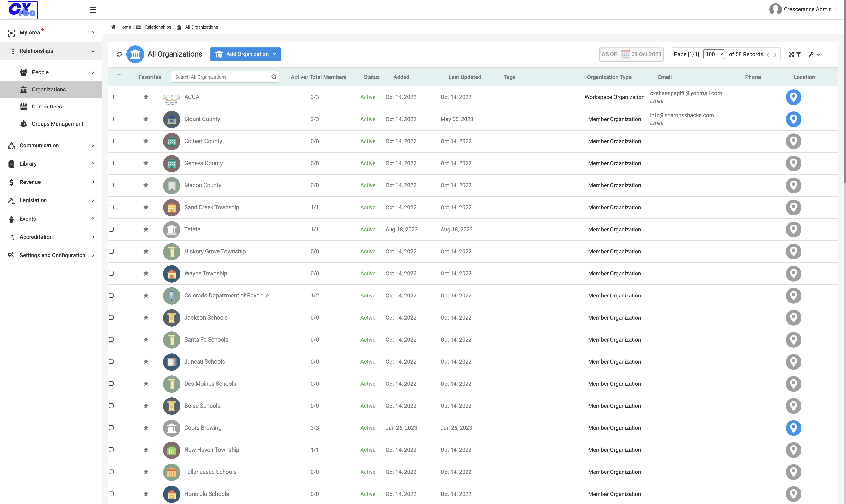Click the fullscreen expand icon
The image size is (846, 504).
(x=791, y=54)
